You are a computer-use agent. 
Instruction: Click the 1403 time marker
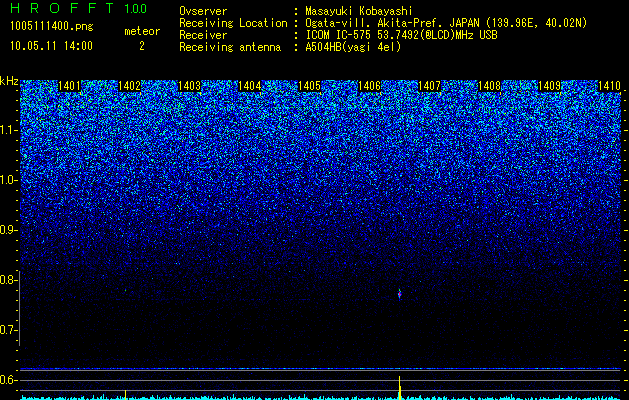click(189, 86)
